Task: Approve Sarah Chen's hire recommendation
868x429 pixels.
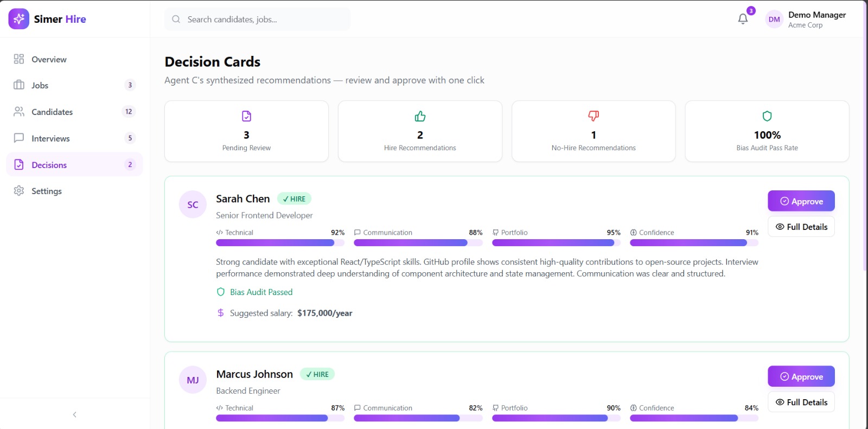Action: pos(801,201)
